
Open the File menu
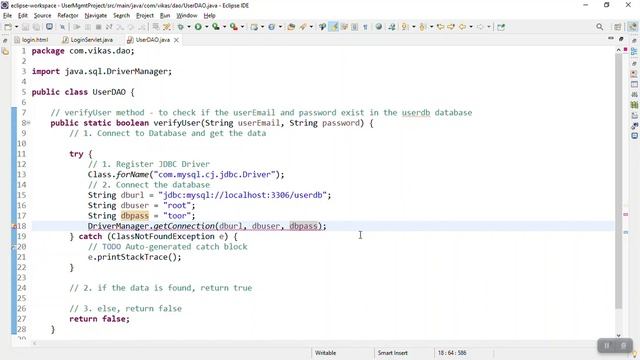[x=7, y=16]
